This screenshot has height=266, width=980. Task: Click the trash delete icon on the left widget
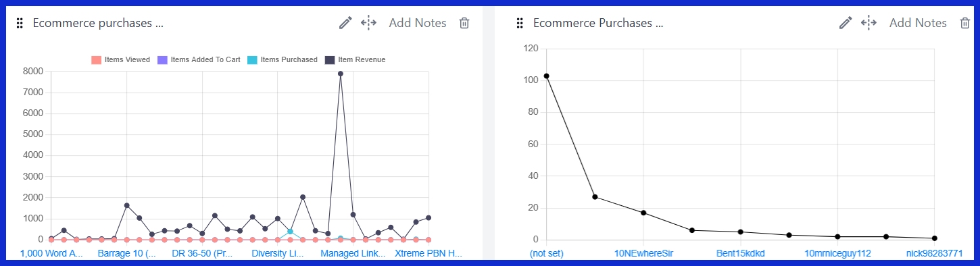[x=464, y=23]
